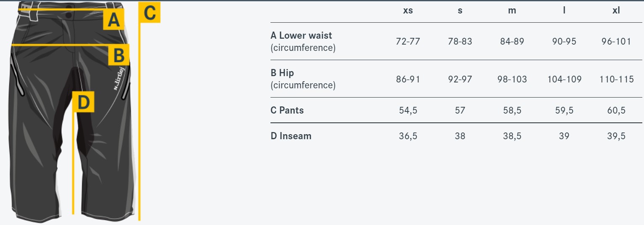Select the m size column header
Image resolution: width=644 pixels, height=225 pixels.
[512, 11]
